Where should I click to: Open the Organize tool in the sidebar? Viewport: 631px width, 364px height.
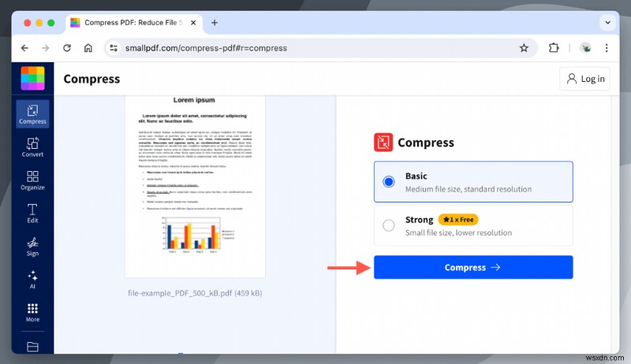click(32, 180)
